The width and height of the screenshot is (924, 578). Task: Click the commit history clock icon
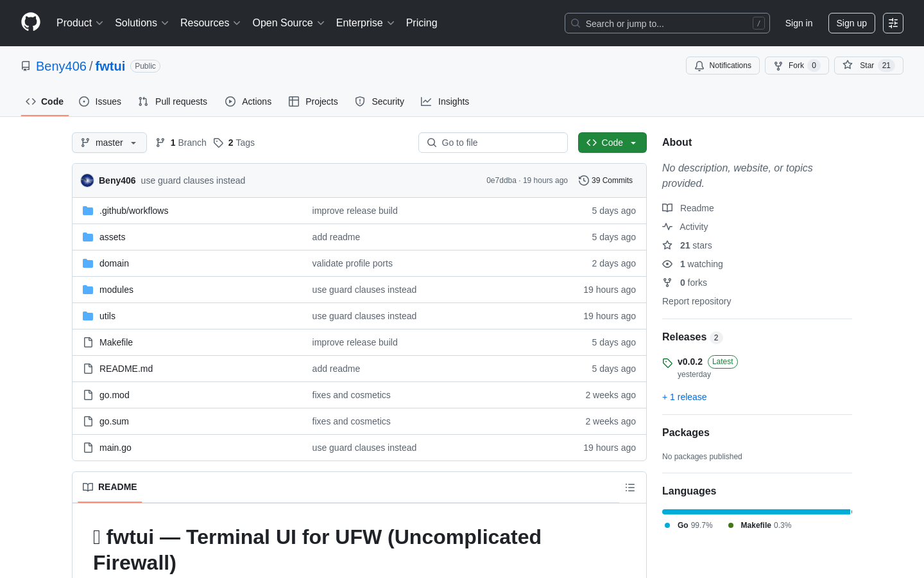pos(584,180)
